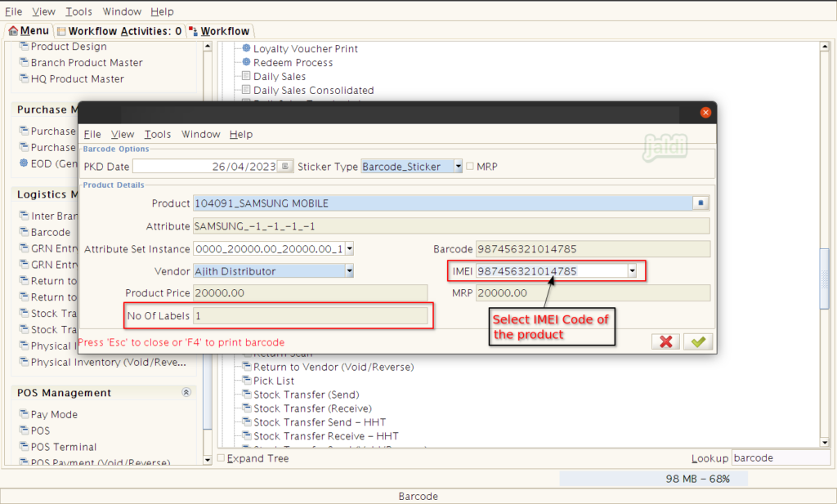
Task: Open Branch Product Master icon in sidebar
Action: tap(24, 62)
